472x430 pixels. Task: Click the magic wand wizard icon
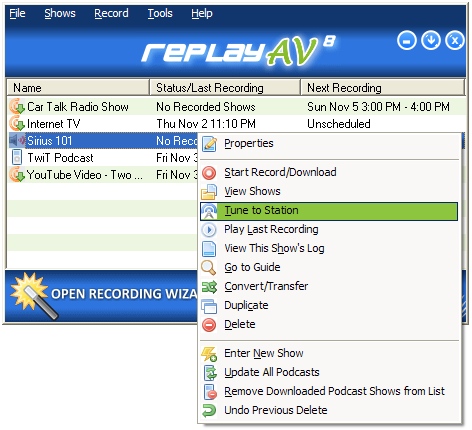33,296
